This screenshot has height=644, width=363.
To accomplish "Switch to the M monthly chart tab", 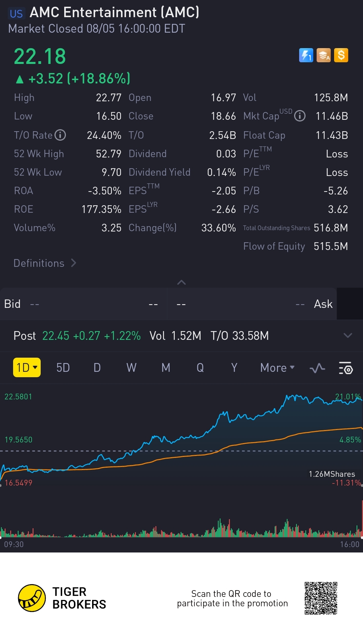I will pyautogui.click(x=166, y=368).
